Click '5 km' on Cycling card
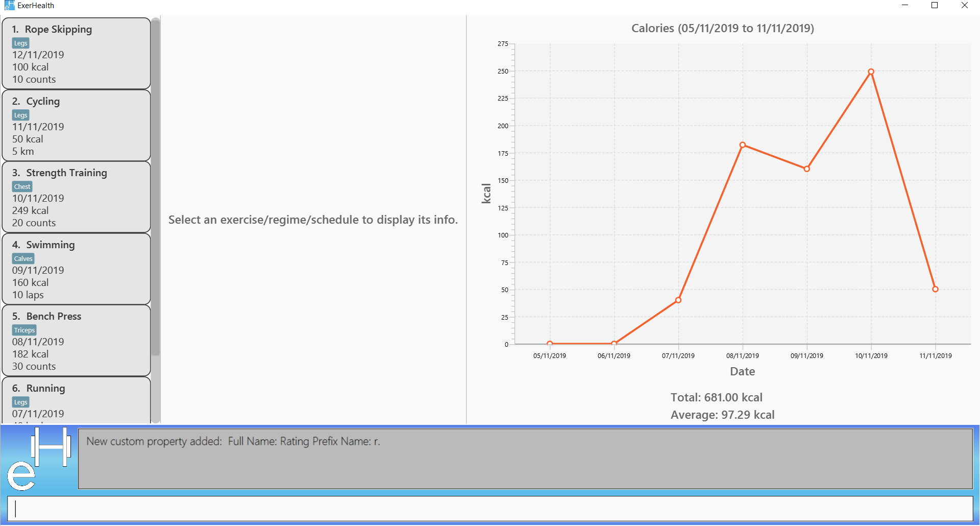 (23, 151)
